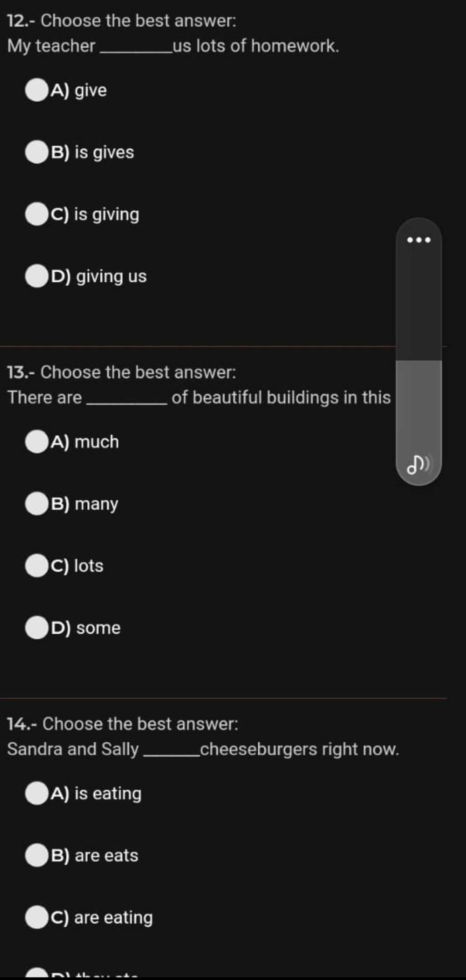Tap the question 14 heading text

[123, 724]
